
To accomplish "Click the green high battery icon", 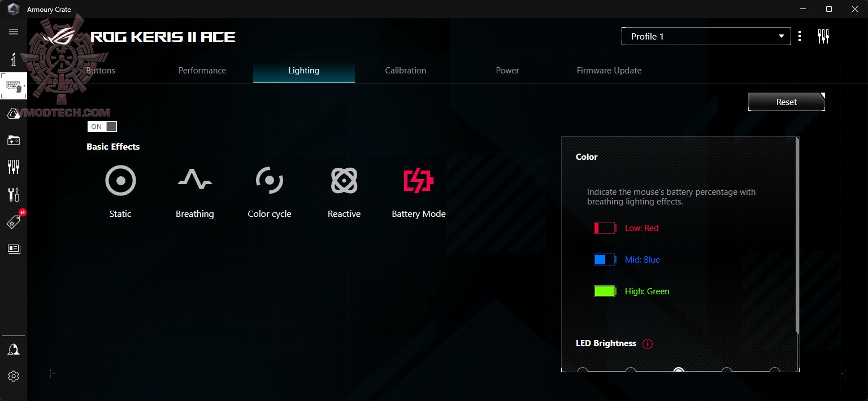I will pyautogui.click(x=605, y=291).
